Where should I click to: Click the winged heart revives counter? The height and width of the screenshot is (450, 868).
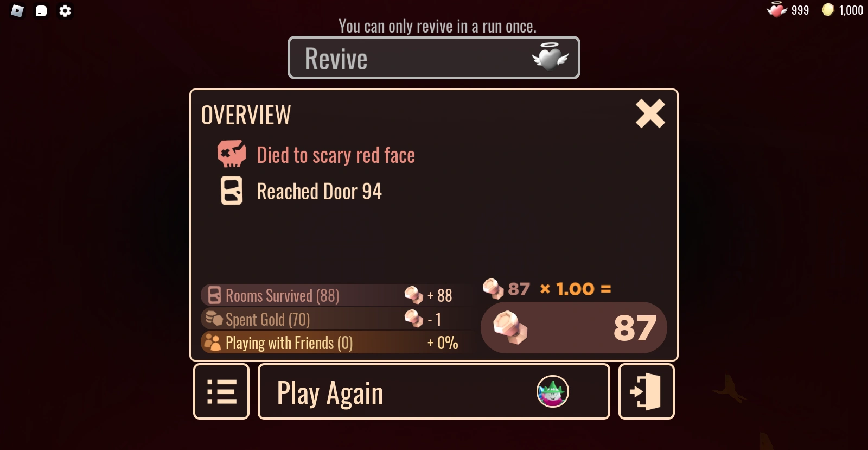(x=788, y=10)
